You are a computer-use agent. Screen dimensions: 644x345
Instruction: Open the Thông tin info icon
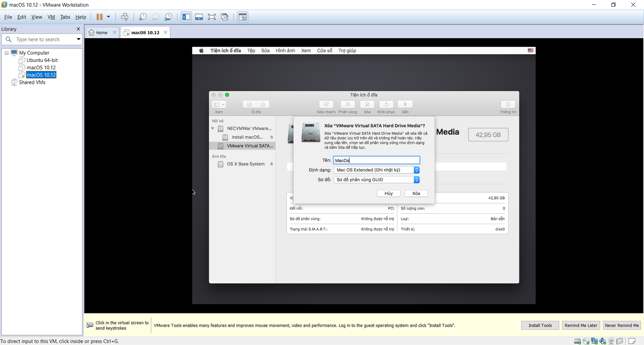pos(508,104)
